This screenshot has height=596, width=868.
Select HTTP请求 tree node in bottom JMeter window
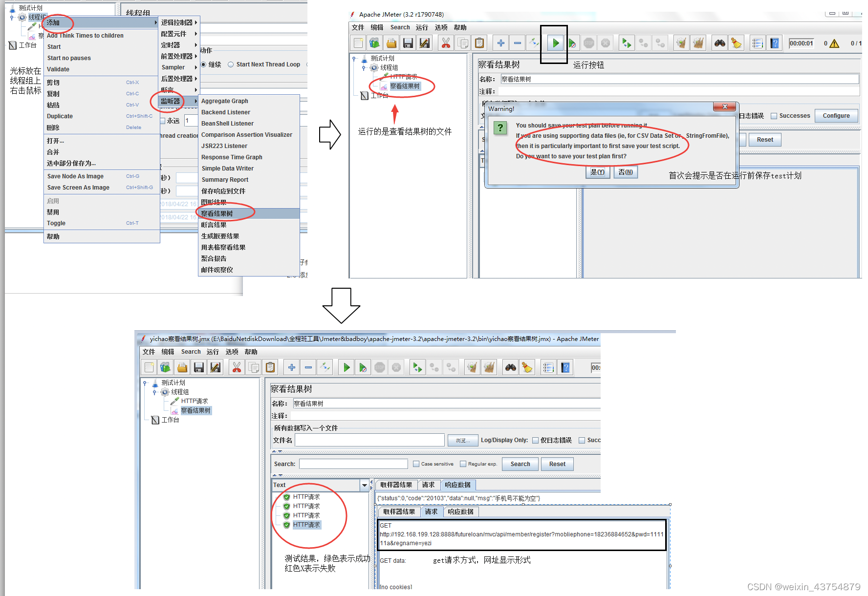coord(194,401)
